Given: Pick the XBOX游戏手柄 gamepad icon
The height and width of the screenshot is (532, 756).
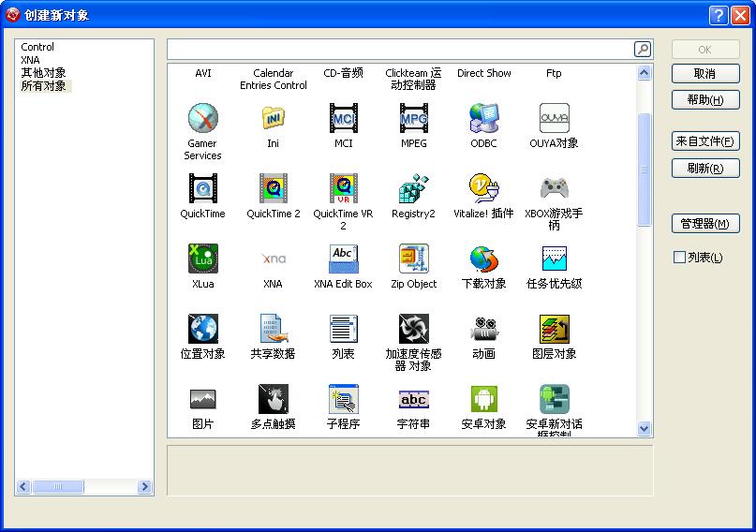Looking at the screenshot, I should click(x=554, y=188).
